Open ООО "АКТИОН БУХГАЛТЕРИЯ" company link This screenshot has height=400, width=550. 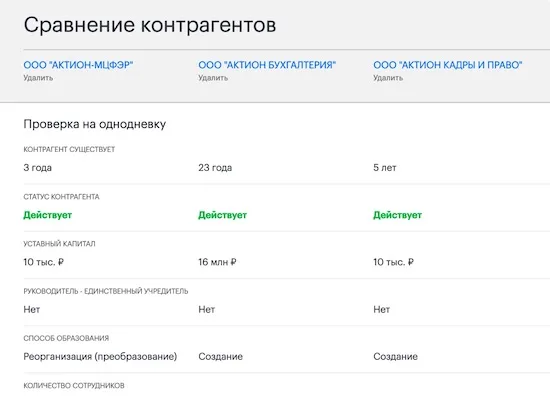pyautogui.click(x=267, y=65)
